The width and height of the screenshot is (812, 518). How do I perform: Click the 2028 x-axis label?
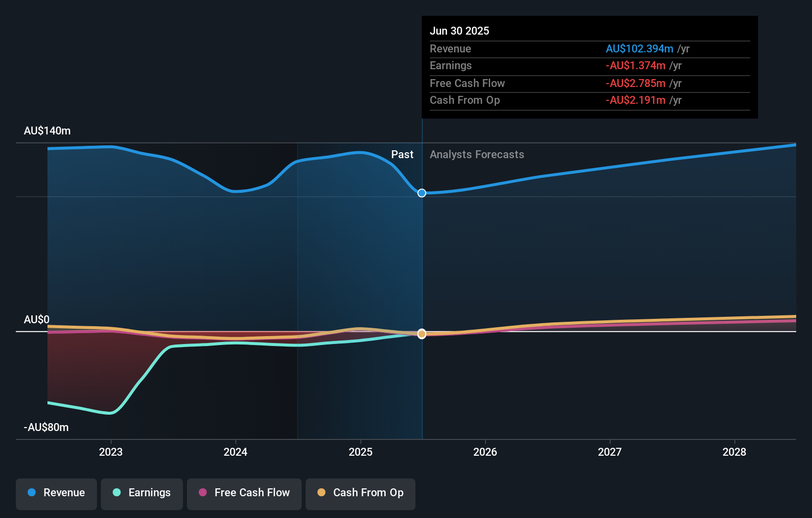(x=734, y=452)
